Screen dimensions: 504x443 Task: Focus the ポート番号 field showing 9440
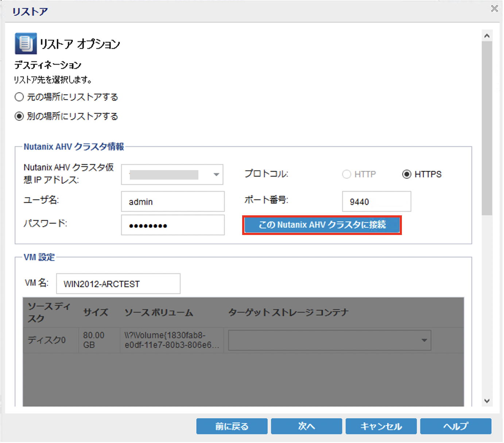coord(376,201)
